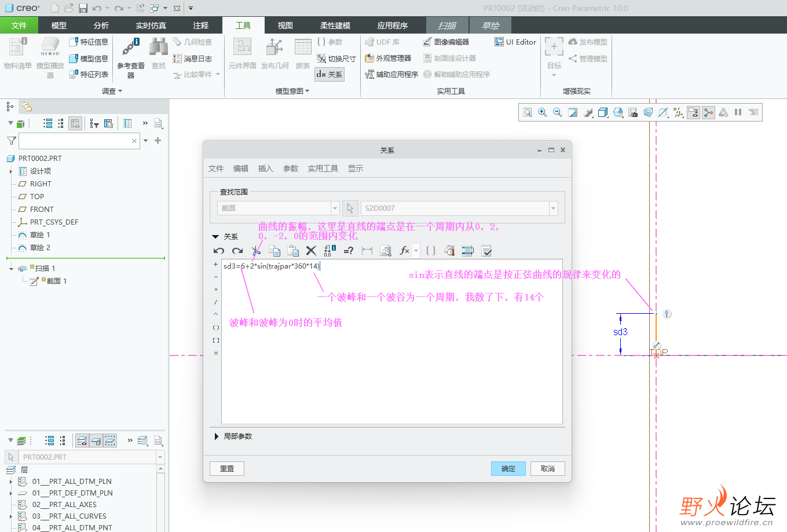Viewport: 787px width, 532px height.
Task: Toggle spin center display
Action: point(708,112)
